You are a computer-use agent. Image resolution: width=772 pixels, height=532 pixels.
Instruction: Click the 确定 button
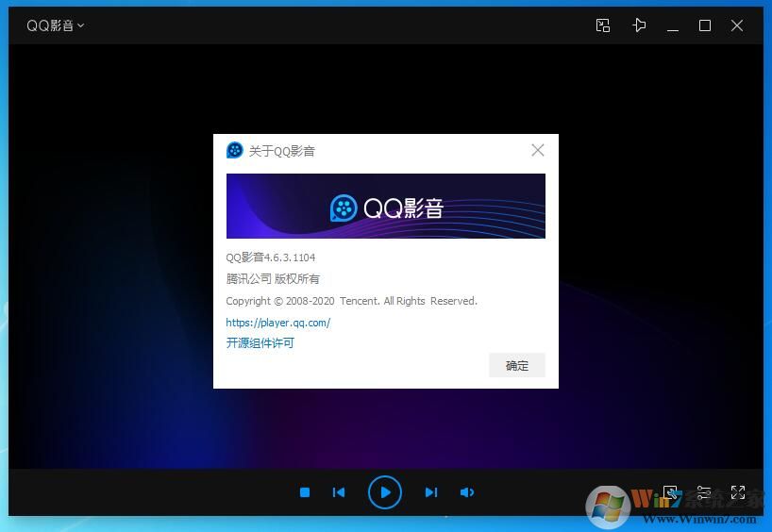point(517,365)
